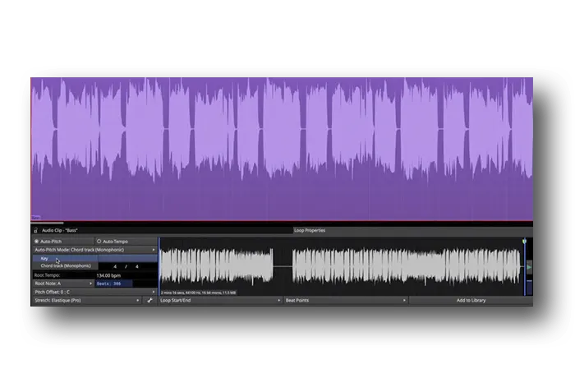
Task: Click the Root Tempo label
Action: tap(47, 275)
